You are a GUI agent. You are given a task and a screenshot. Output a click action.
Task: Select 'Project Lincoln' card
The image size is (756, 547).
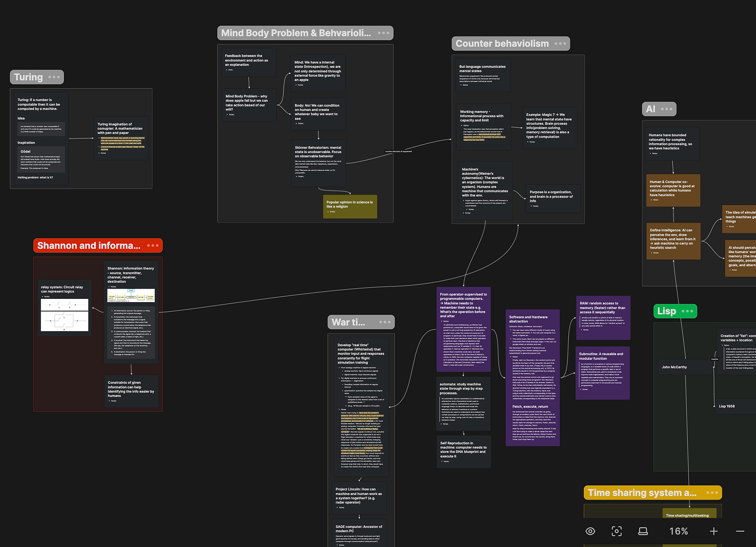click(x=359, y=498)
